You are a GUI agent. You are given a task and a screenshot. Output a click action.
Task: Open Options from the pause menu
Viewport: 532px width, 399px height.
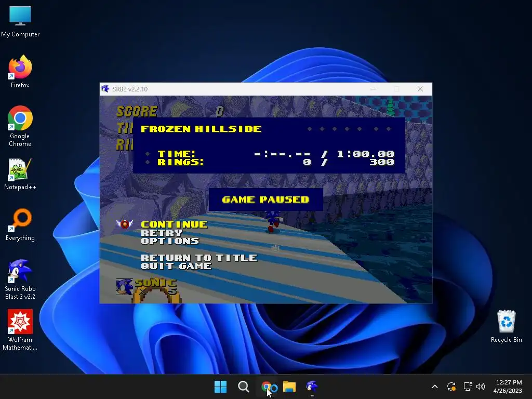[x=170, y=241]
